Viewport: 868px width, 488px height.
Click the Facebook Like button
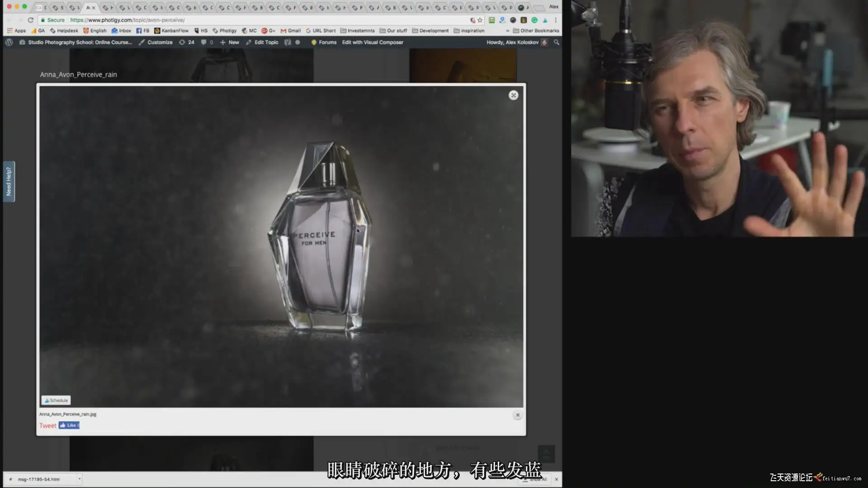coord(69,425)
